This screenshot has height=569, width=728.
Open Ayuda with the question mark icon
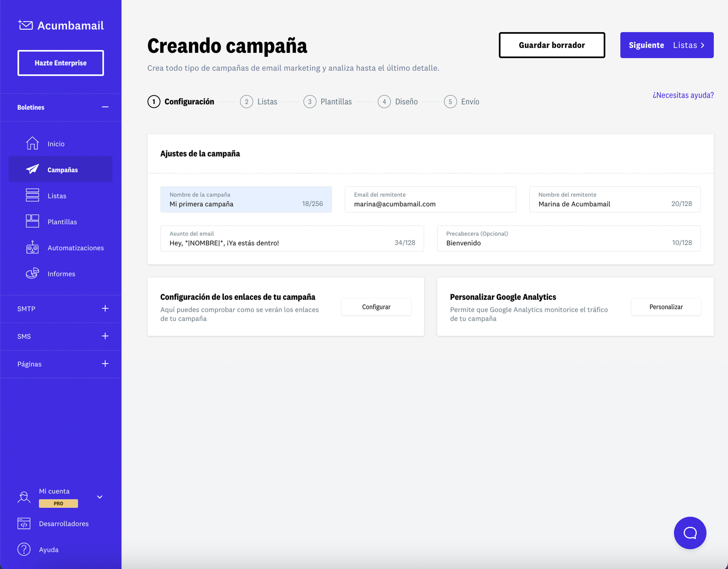point(24,549)
